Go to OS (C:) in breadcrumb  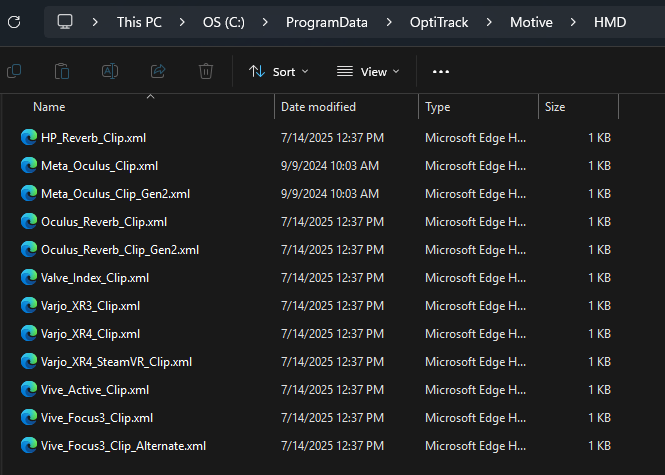(x=224, y=22)
